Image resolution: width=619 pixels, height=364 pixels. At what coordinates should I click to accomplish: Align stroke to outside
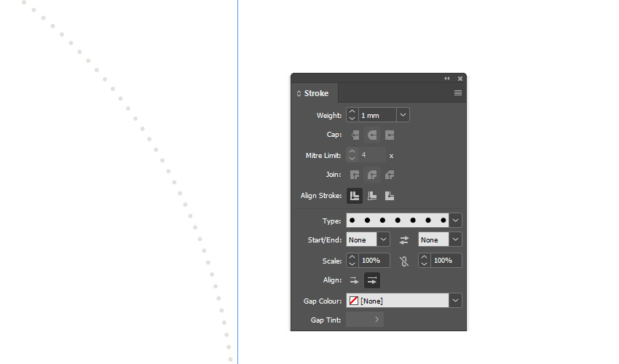390,196
